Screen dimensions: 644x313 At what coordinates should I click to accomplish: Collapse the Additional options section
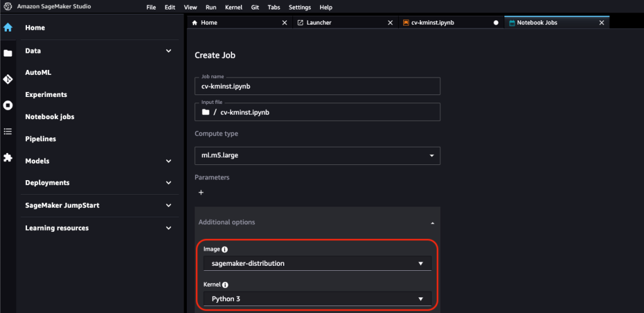pyautogui.click(x=432, y=222)
